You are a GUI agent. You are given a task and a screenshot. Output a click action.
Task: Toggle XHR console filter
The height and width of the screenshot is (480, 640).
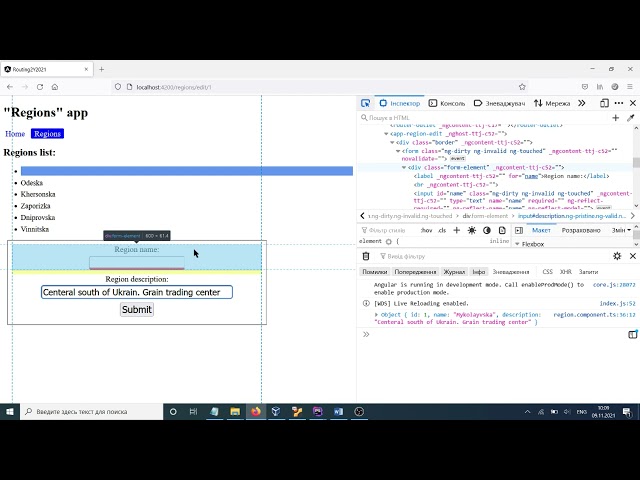click(565, 272)
